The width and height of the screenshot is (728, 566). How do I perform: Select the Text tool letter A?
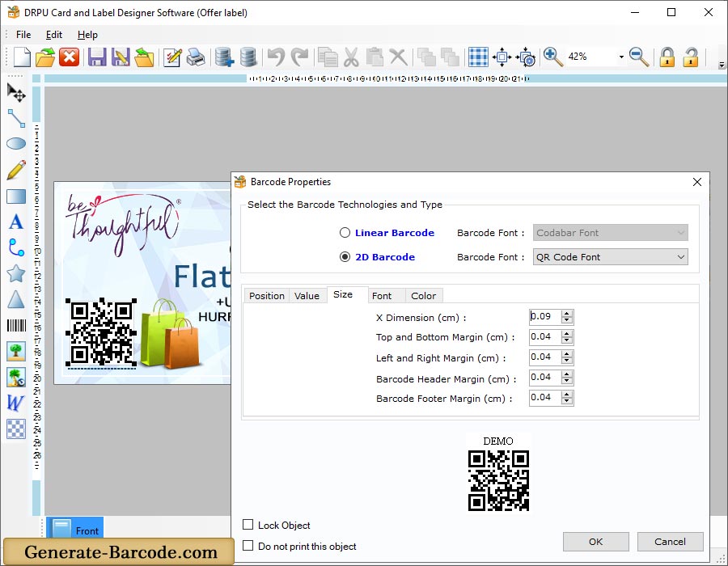click(16, 222)
